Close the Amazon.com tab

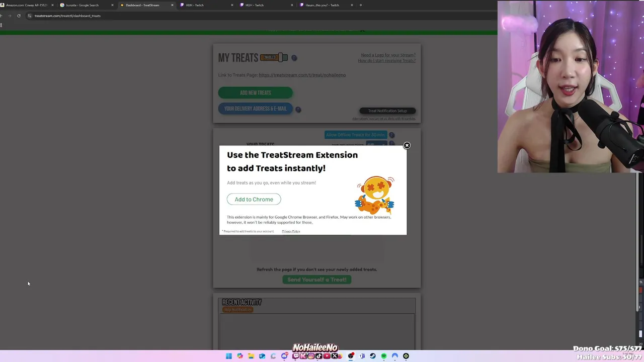[52, 5]
